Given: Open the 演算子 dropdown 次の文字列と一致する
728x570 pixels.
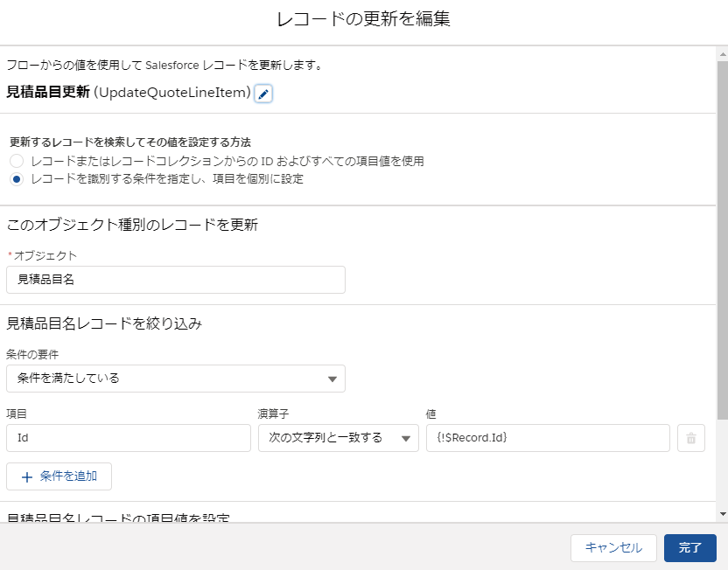Looking at the screenshot, I should [x=339, y=438].
